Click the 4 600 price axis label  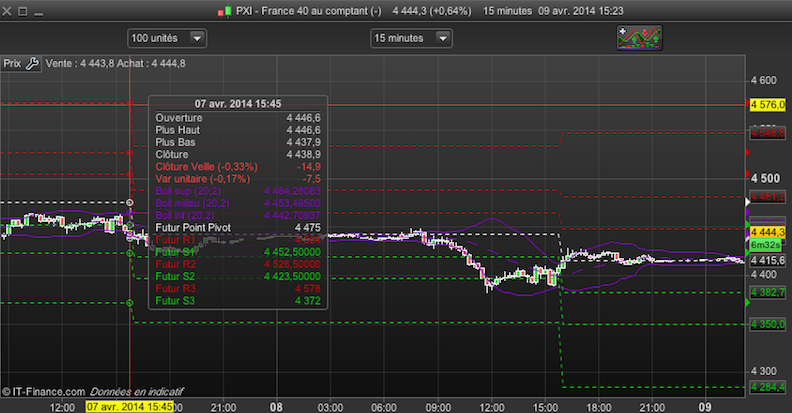764,80
